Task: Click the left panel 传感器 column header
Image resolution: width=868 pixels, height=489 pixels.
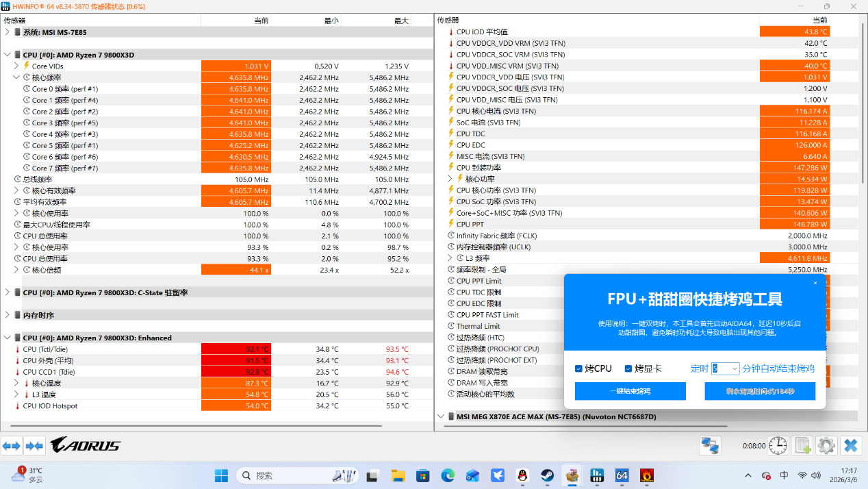Action: pyautogui.click(x=101, y=20)
